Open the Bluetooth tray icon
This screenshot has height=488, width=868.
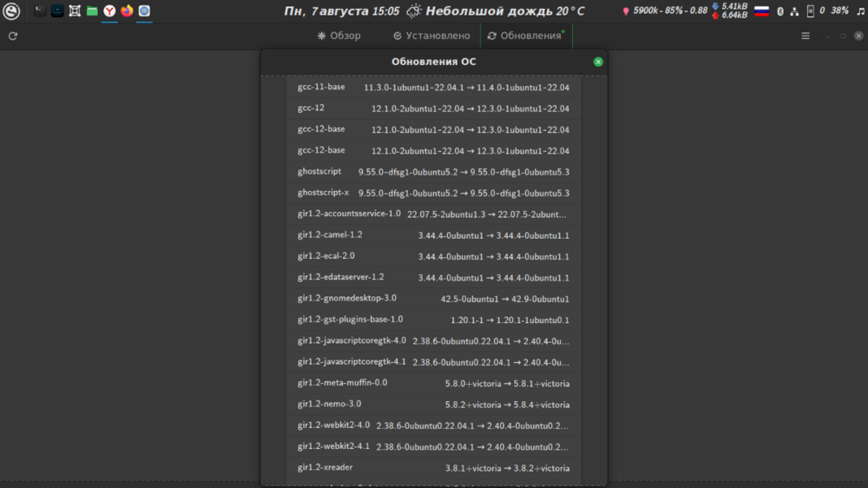point(780,11)
